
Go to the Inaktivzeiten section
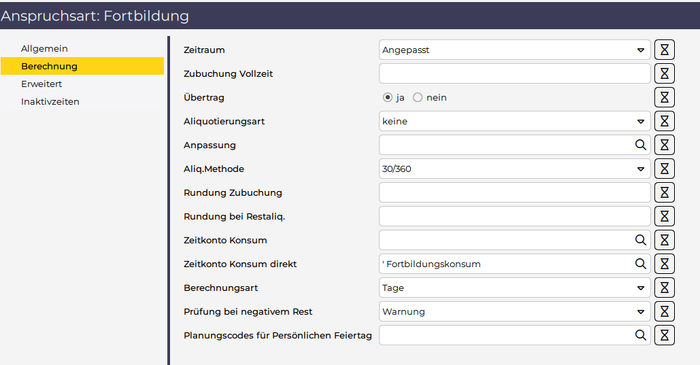click(x=50, y=102)
